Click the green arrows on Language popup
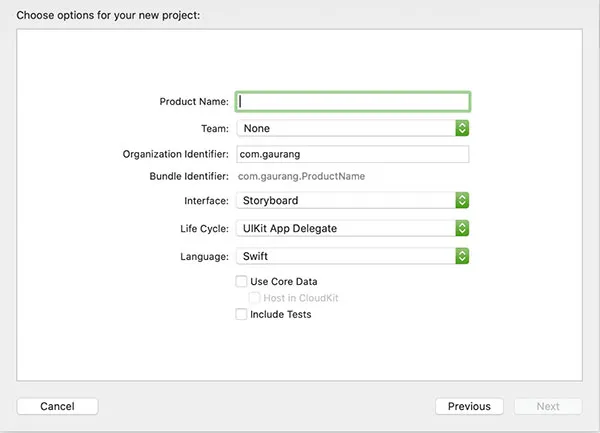This screenshot has height=433, width=600. pos(462,256)
